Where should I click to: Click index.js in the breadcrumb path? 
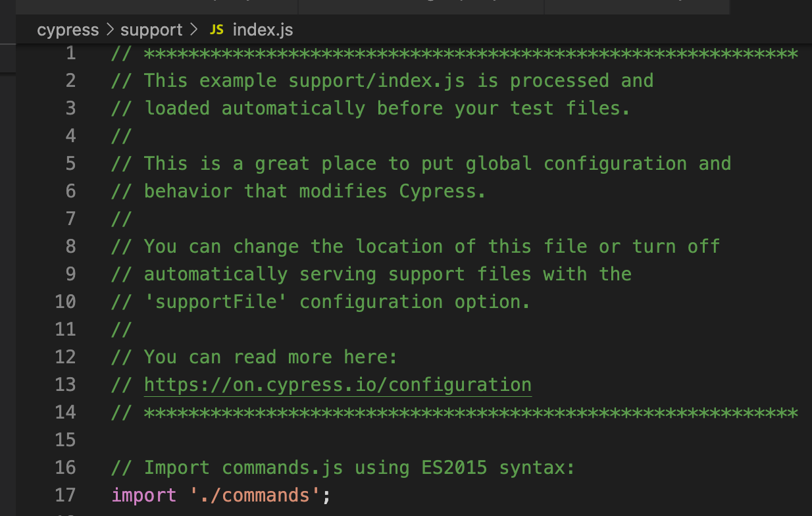point(262,30)
